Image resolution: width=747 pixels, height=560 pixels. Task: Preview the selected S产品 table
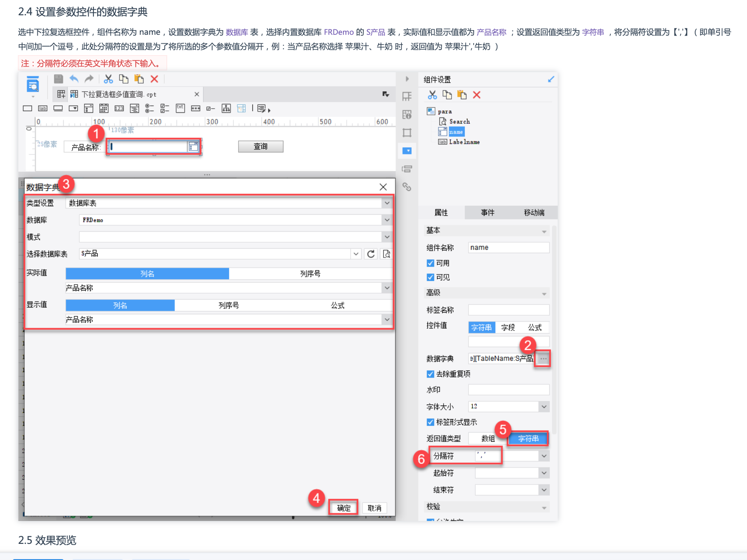click(386, 254)
